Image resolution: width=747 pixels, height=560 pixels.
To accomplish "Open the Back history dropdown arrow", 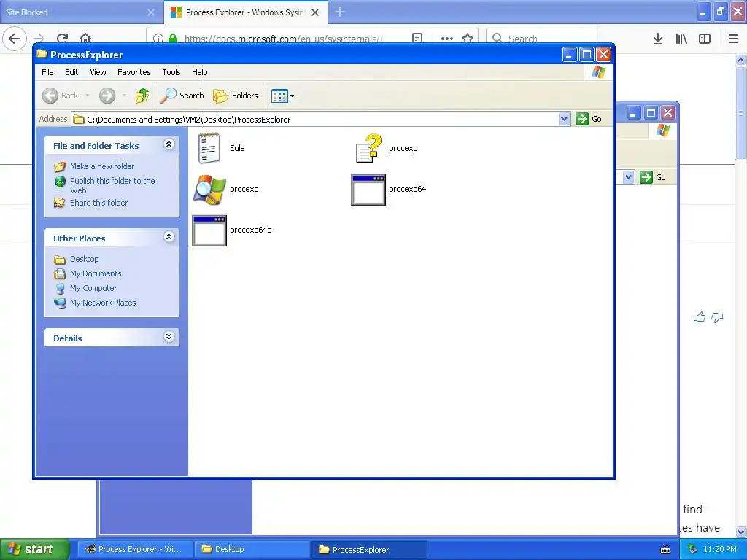I will coord(88,96).
